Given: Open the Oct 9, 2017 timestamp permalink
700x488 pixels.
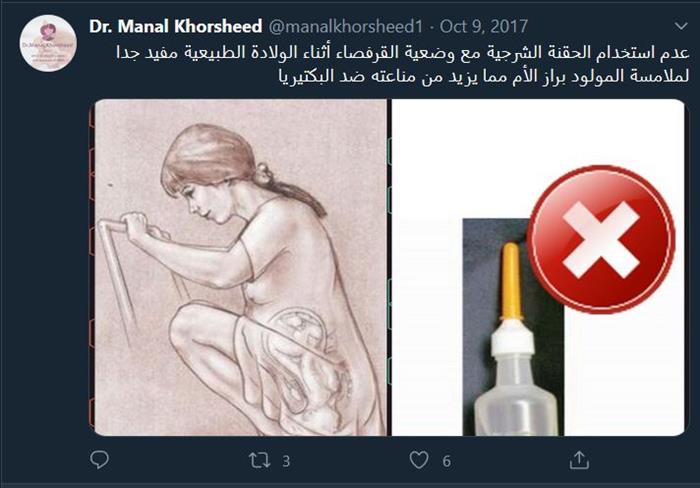Looking at the screenshot, I should click(483, 26).
